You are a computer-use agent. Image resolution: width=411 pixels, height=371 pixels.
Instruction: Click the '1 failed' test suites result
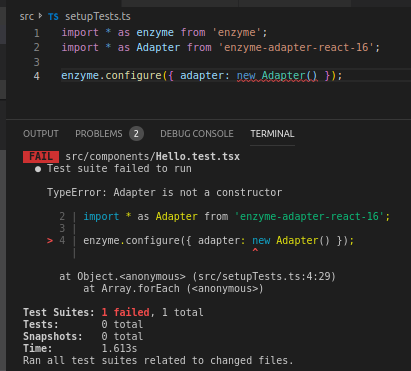click(x=126, y=312)
